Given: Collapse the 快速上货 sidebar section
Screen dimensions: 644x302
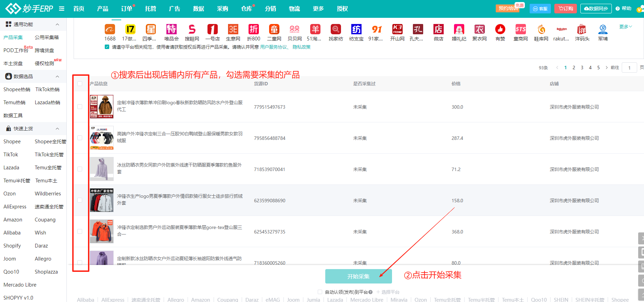Looking at the screenshot, I should (x=57, y=129).
